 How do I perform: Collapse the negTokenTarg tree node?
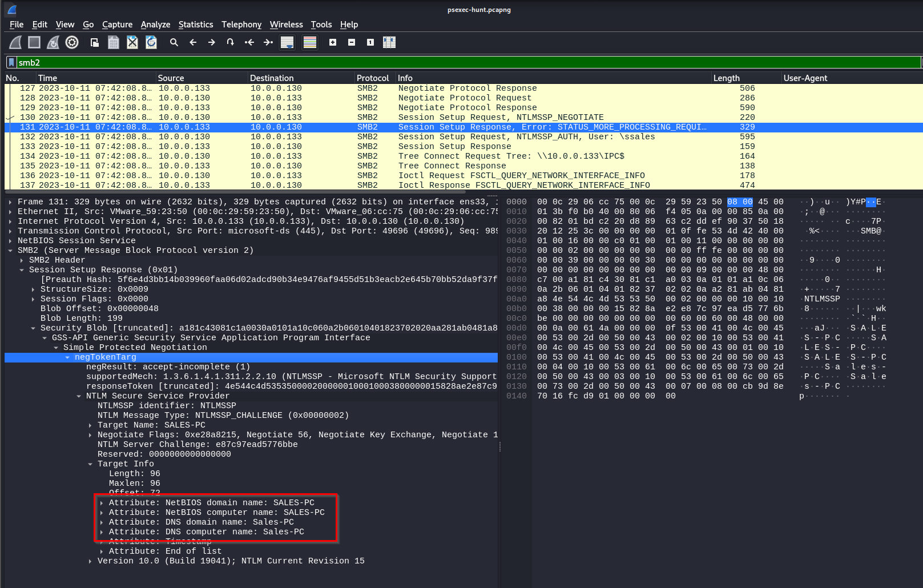[x=67, y=357]
